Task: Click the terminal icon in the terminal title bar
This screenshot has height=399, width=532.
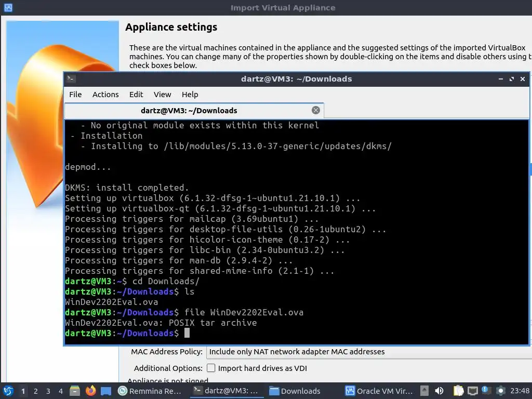Action: tap(71, 79)
